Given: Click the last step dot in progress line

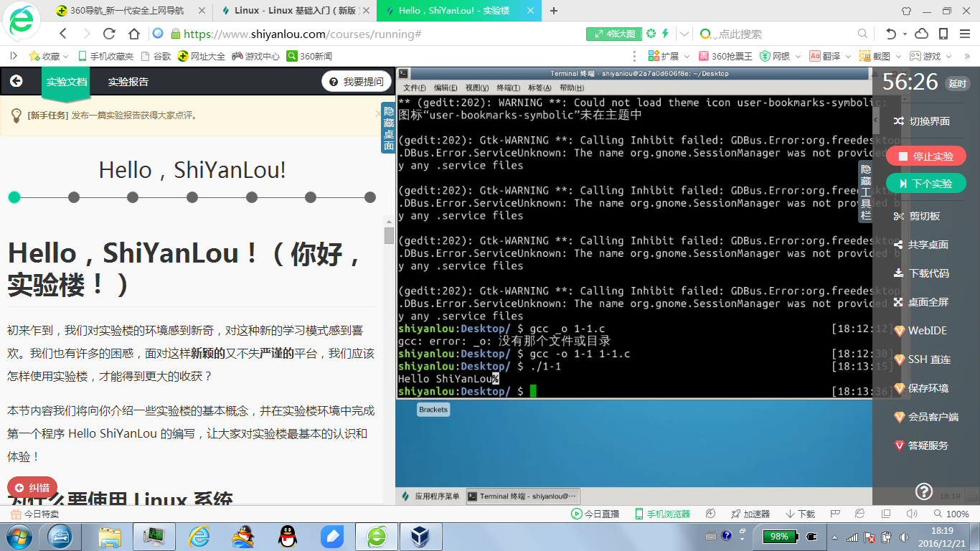Looking at the screenshot, I should point(370,197).
